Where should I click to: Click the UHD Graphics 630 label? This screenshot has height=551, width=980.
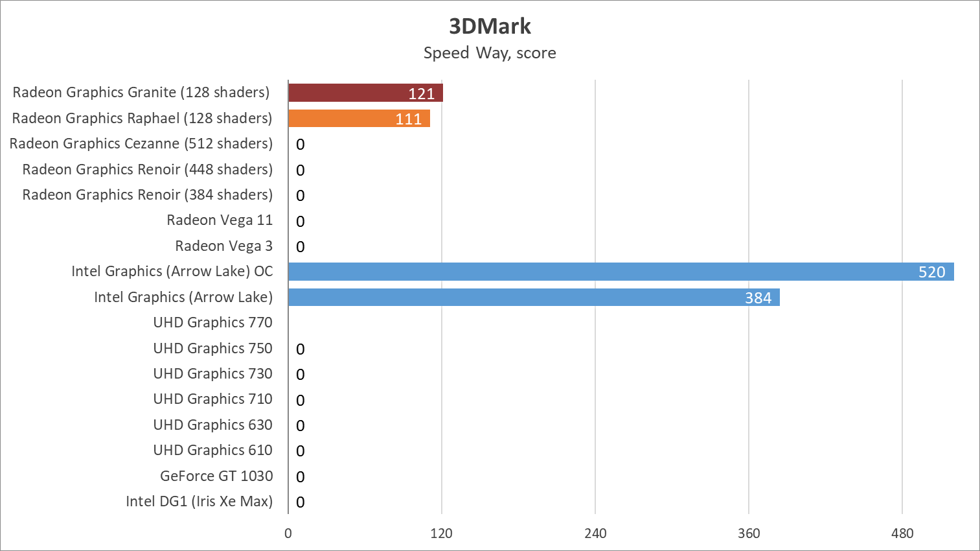click(212, 425)
